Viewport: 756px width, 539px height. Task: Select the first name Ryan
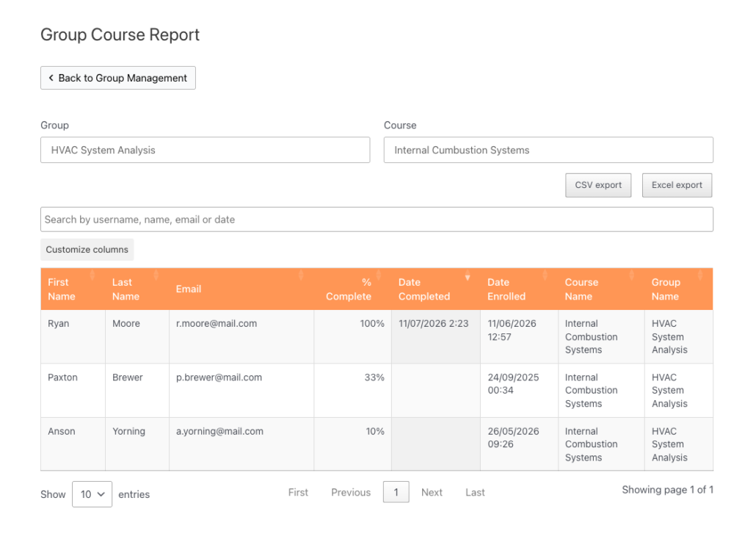tap(58, 324)
